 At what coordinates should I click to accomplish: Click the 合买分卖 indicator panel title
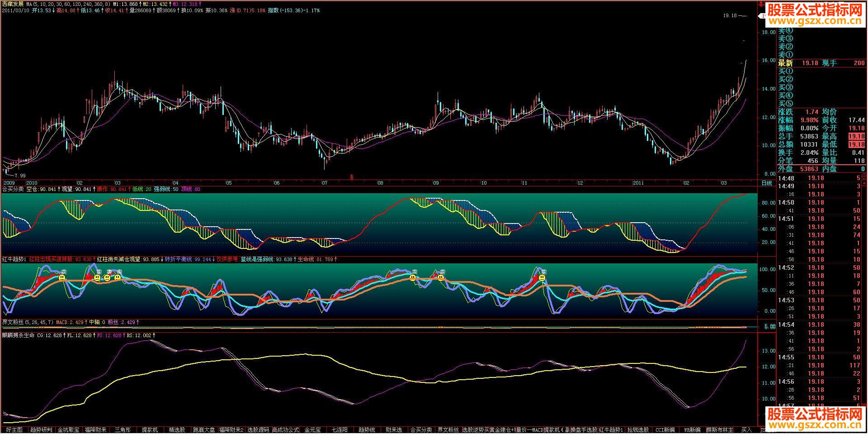13,189
